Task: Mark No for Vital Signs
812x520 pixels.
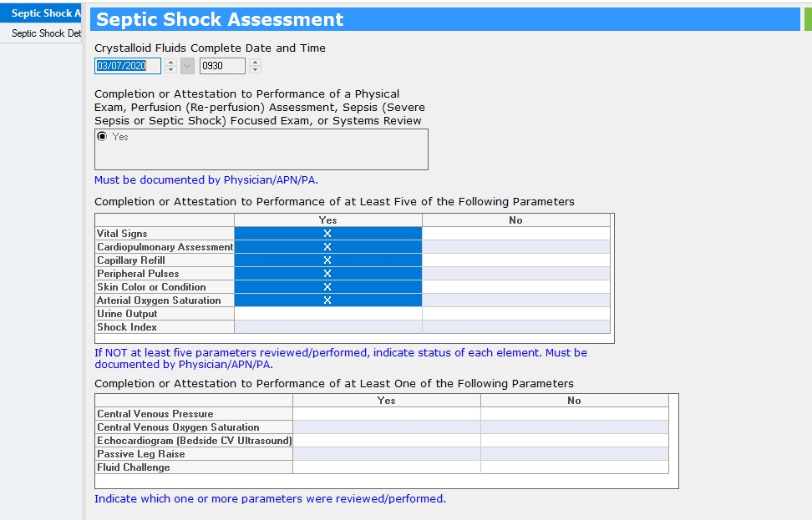Action: click(x=516, y=234)
